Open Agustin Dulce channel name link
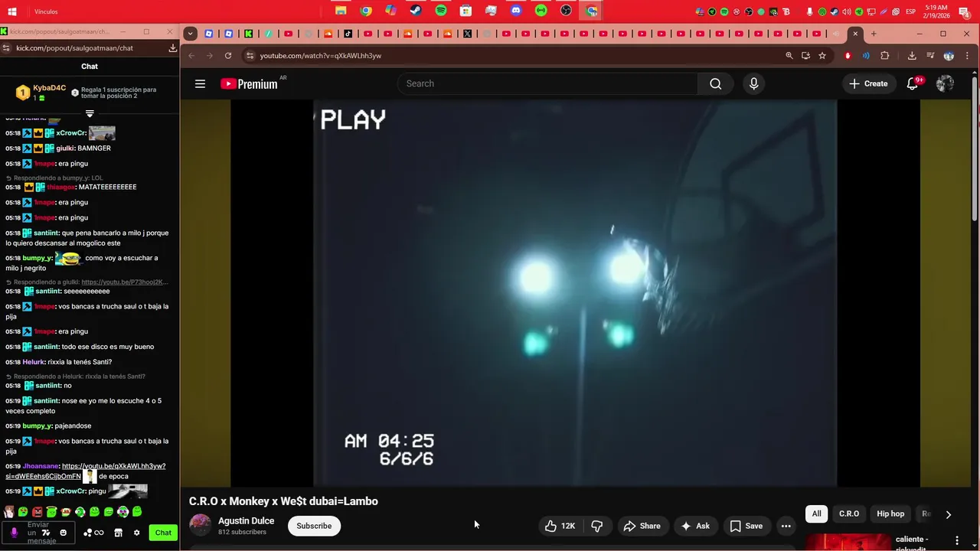This screenshot has width=980, height=551. click(x=246, y=520)
